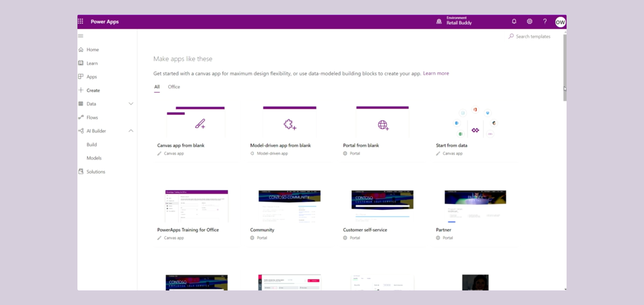Click Canvas app from blank title
Viewport: 644px width, 305px height.
coord(180,145)
